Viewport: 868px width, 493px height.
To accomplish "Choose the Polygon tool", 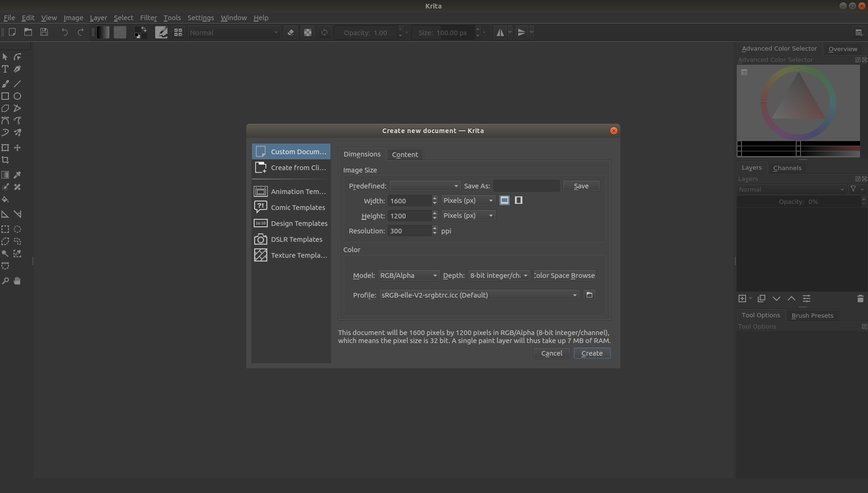I will click(x=5, y=108).
